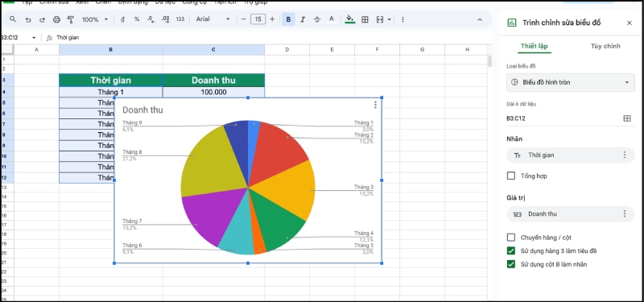The height and width of the screenshot is (302, 644).
Task: Select column A header
Action: (36, 50)
